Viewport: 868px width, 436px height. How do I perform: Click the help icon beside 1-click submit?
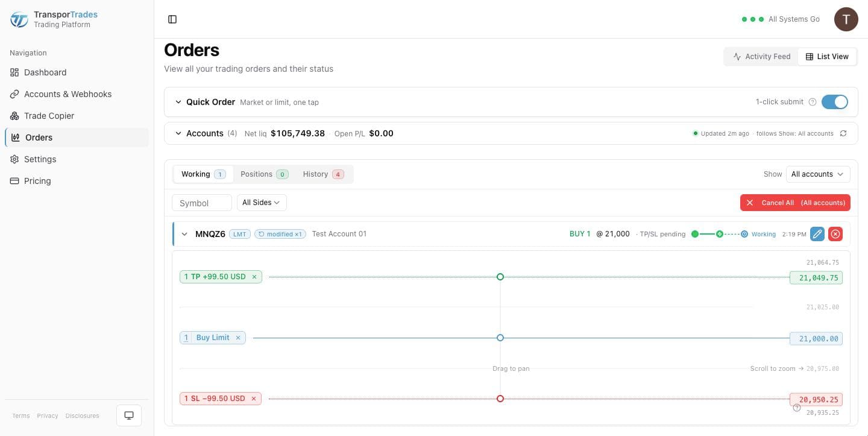(x=812, y=102)
